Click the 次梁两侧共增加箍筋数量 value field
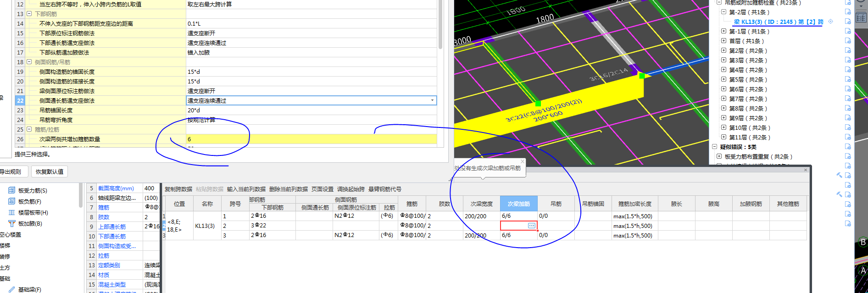The width and height of the screenshot is (868, 293). tap(312, 139)
